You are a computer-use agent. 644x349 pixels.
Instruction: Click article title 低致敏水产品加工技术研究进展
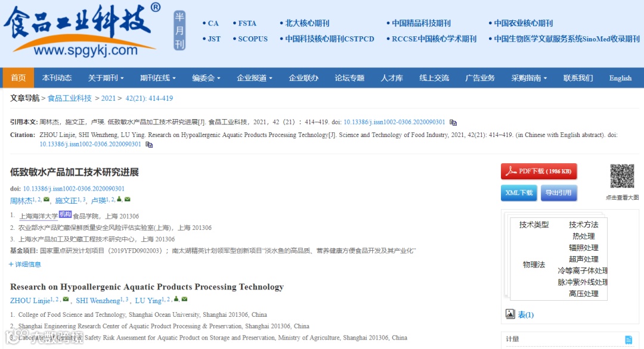pyautogui.click(x=75, y=172)
